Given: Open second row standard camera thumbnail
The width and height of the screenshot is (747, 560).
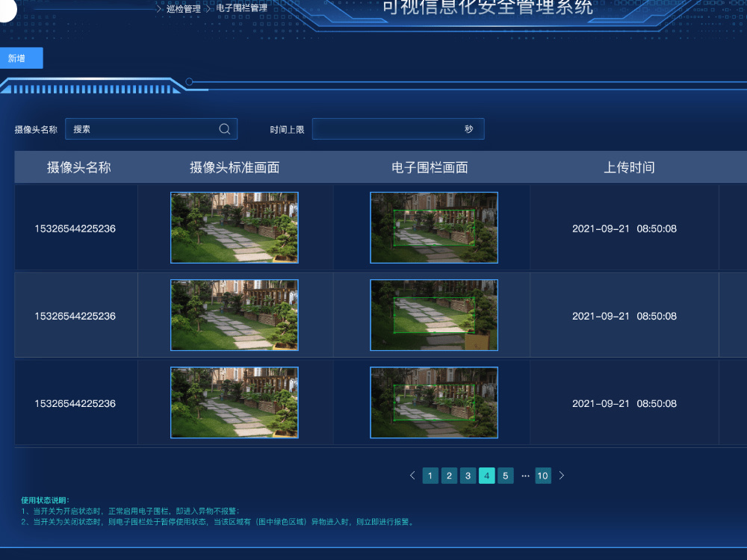Looking at the screenshot, I should point(235,315).
